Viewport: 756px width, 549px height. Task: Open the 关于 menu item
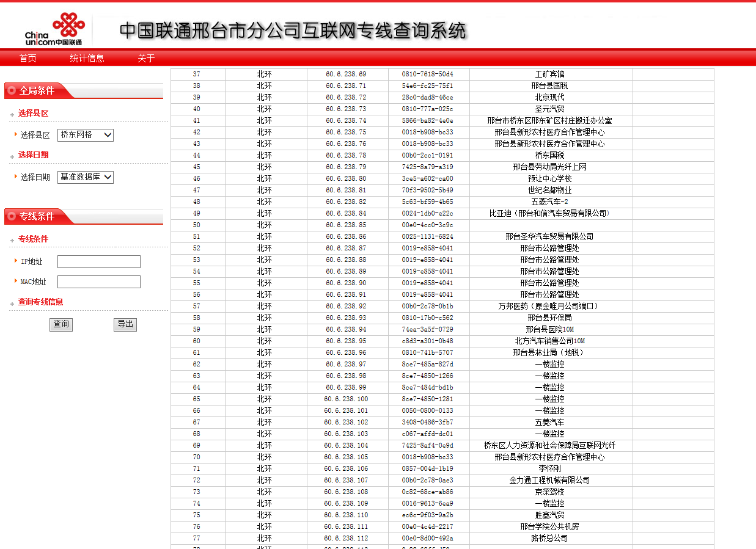(x=146, y=58)
